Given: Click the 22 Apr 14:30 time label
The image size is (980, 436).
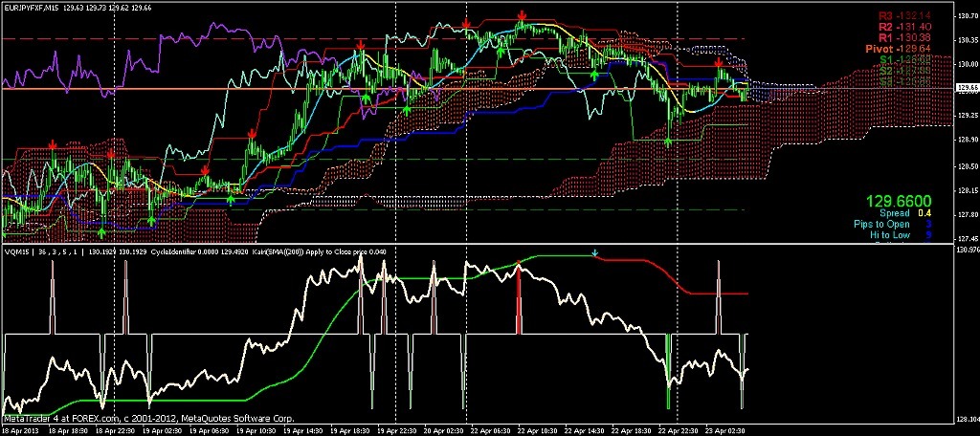Looking at the screenshot, I should [x=586, y=431].
